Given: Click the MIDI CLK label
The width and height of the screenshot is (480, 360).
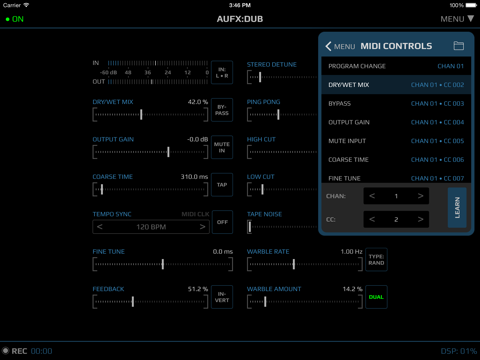Looking at the screenshot, I should (x=195, y=214).
